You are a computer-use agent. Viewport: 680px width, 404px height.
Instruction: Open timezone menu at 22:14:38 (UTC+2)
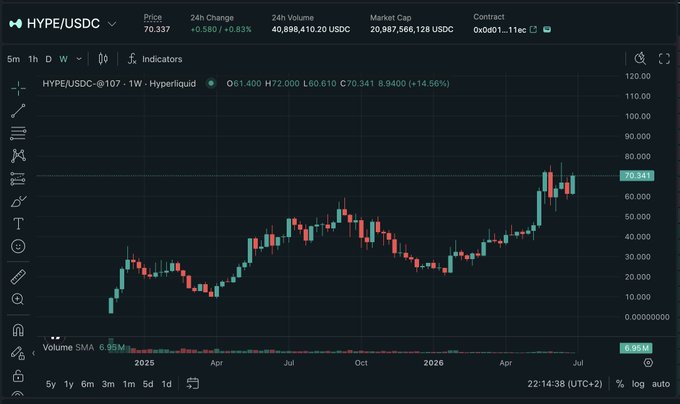[x=565, y=384]
